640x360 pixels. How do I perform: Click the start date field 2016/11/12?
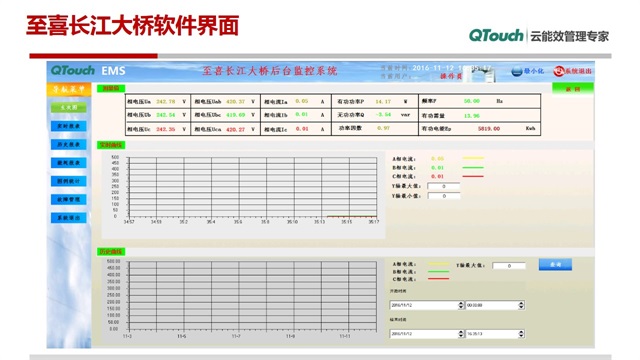tap(424, 305)
